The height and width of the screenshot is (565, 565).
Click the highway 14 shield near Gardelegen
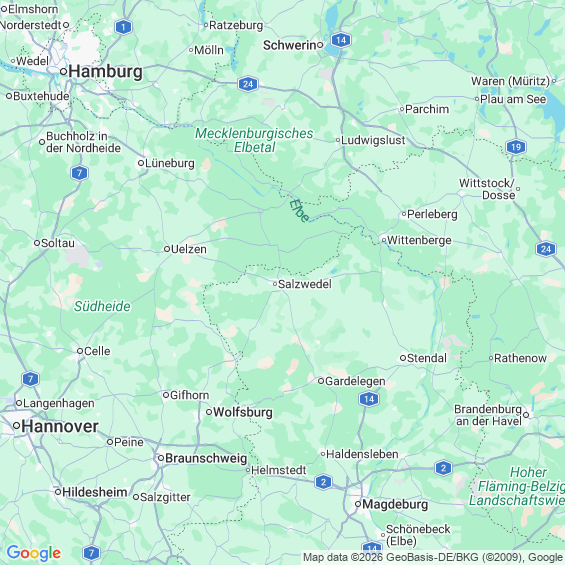(369, 399)
